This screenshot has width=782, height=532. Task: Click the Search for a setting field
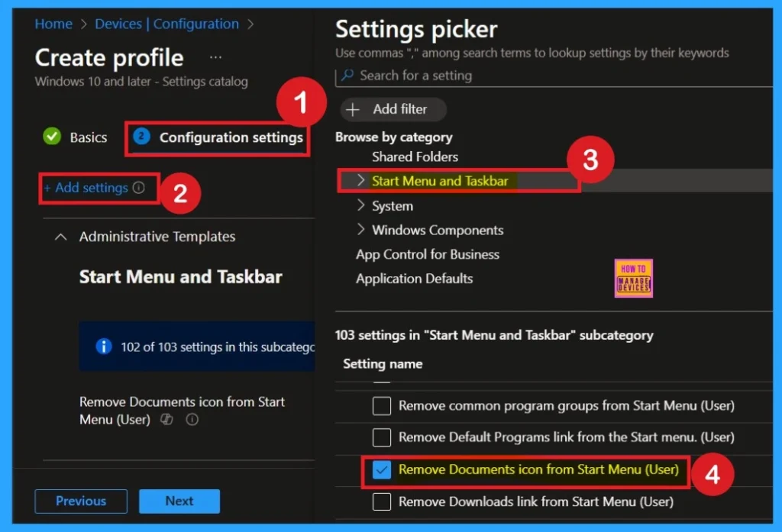458,76
